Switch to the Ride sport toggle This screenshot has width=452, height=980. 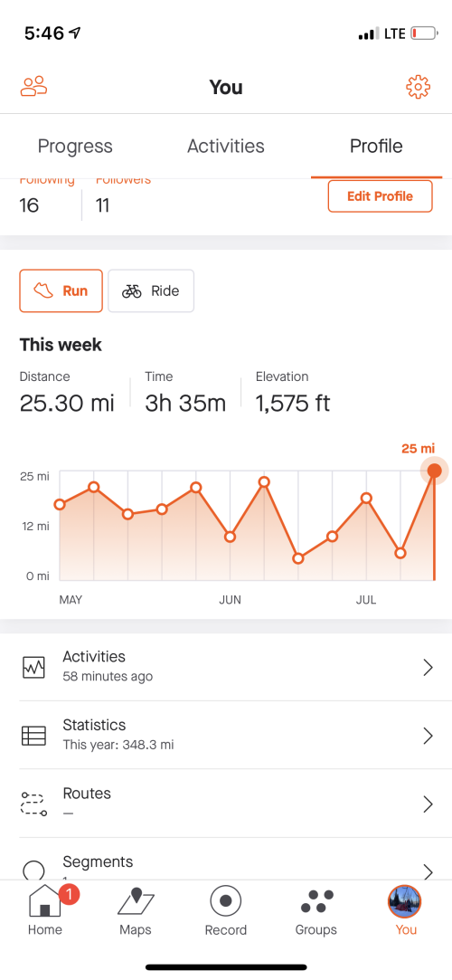151,290
